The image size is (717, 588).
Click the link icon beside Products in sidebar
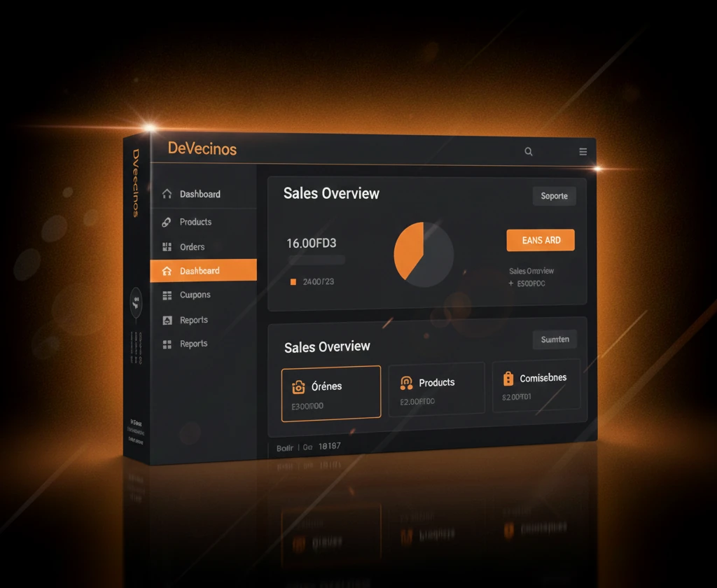pyautogui.click(x=167, y=222)
